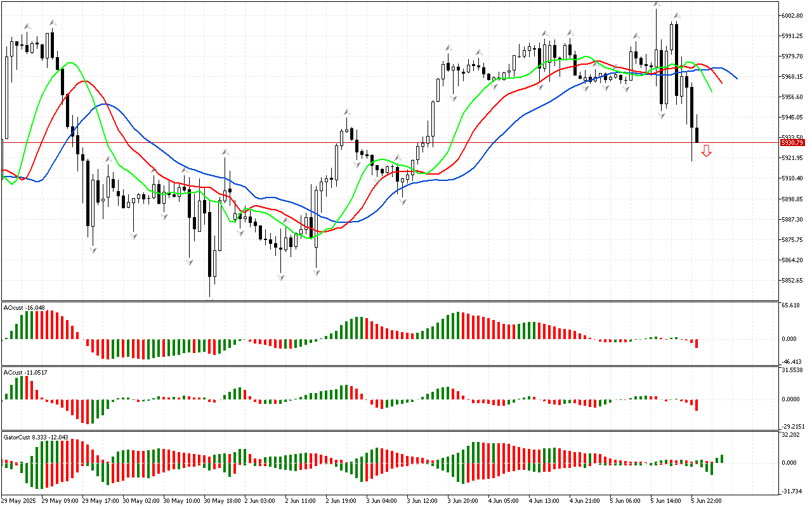The image size is (812, 508).
Task: Select the right tip of the green Alligator line
Action: tap(712, 91)
